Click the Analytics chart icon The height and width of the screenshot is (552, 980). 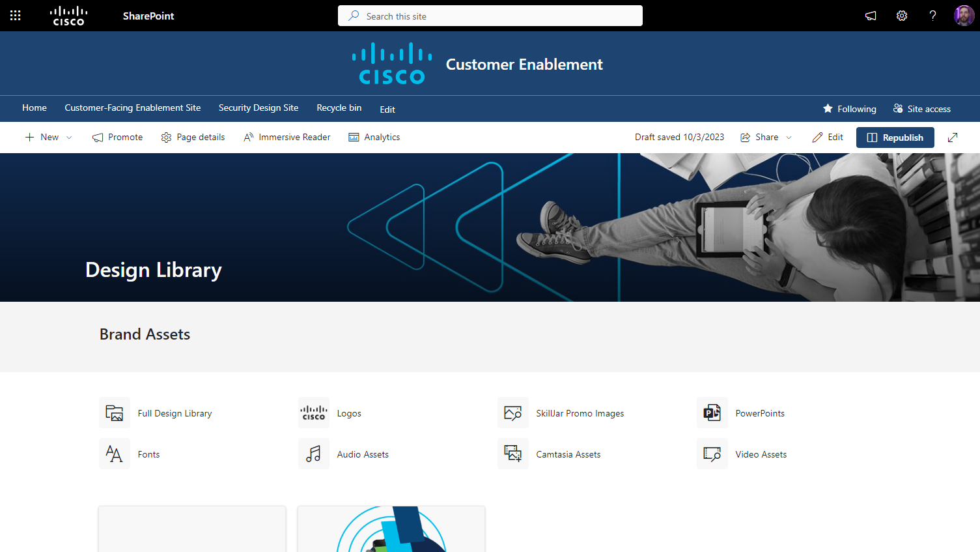tap(354, 138)
